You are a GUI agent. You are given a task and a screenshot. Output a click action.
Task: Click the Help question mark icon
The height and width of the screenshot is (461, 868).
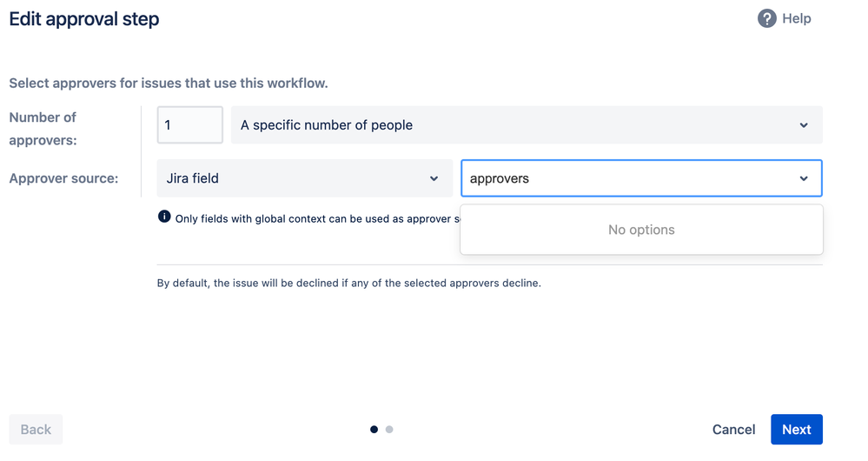(x=766, y=19)
